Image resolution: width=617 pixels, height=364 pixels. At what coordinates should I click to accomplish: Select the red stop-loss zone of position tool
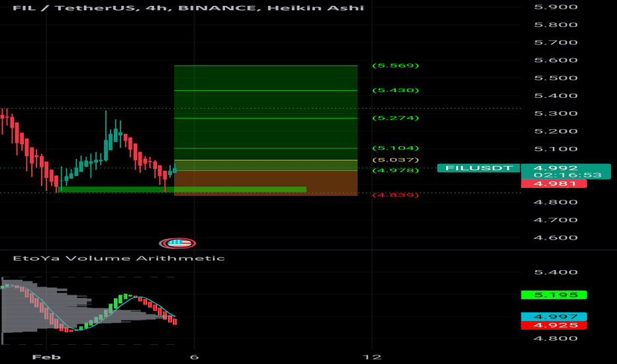click(265, 183)
